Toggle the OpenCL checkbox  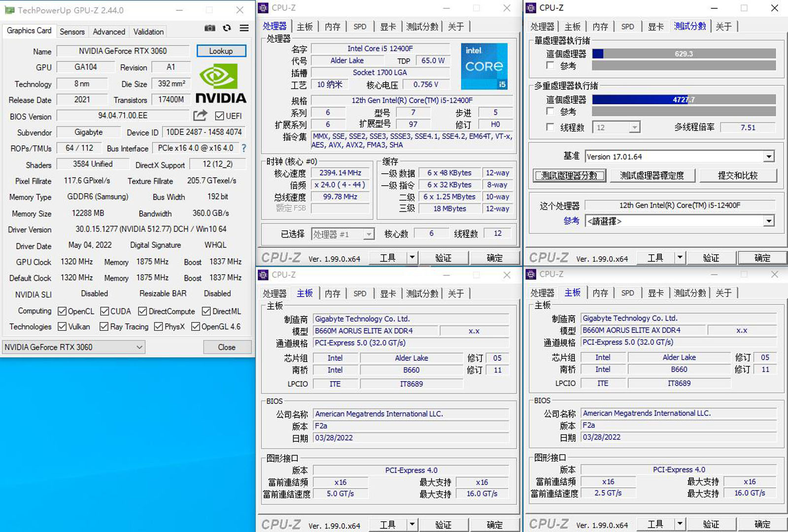62,311
